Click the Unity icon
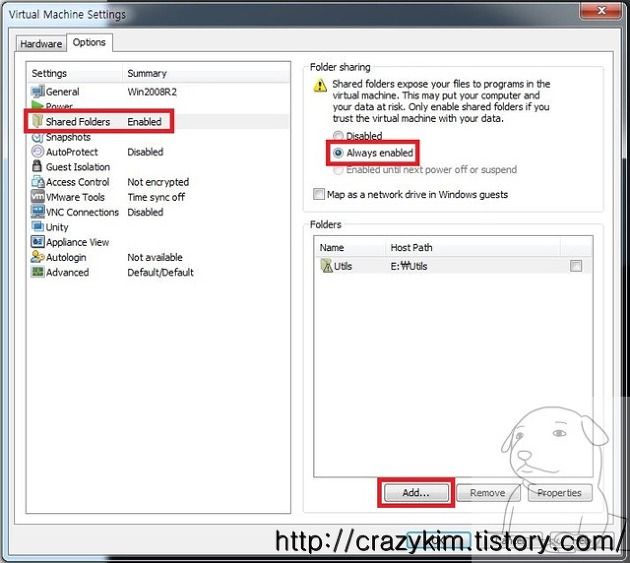This screenshot has width=630, height=563. [x=37, y=227]
